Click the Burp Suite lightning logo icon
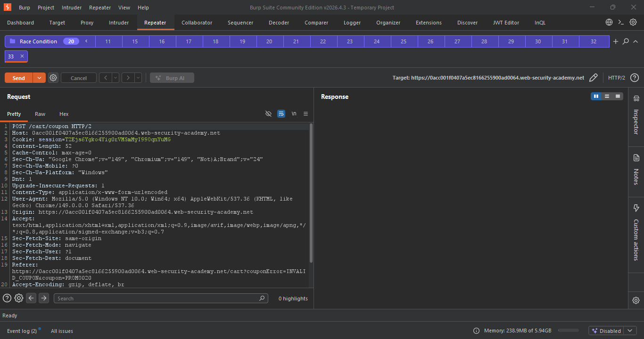 8,7
